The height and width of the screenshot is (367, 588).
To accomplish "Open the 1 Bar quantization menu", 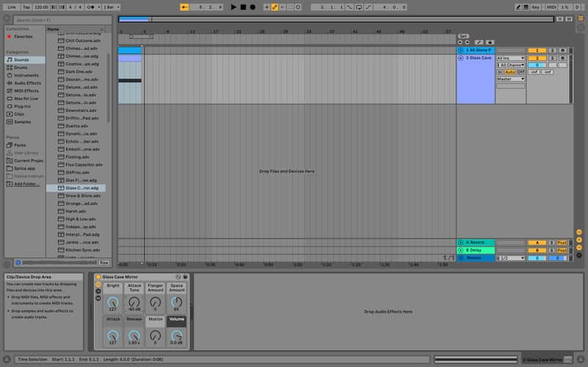I will [x=112, y=7].
